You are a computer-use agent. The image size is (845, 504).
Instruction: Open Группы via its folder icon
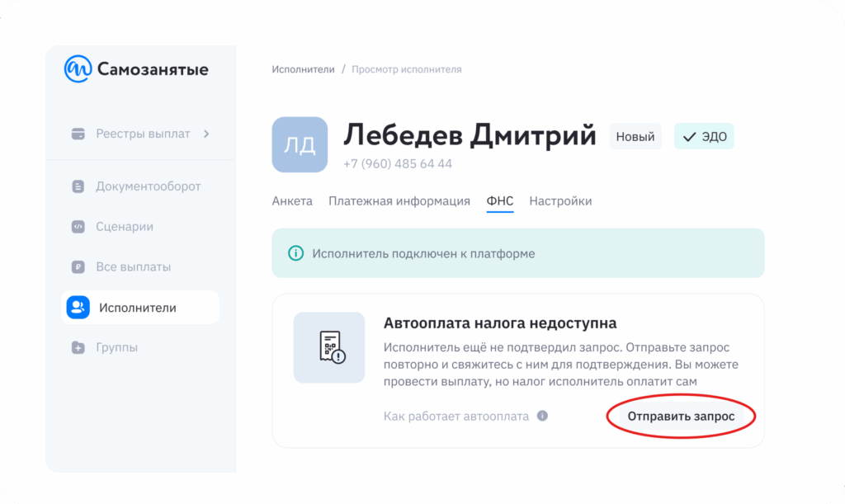click(x=78, y=348)
